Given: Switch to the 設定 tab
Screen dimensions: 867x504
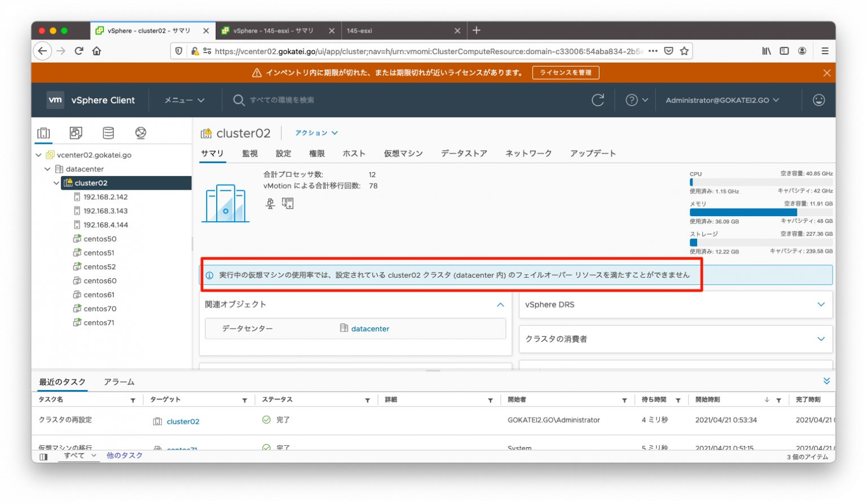Looking at the screenshot, I should 283,154.
